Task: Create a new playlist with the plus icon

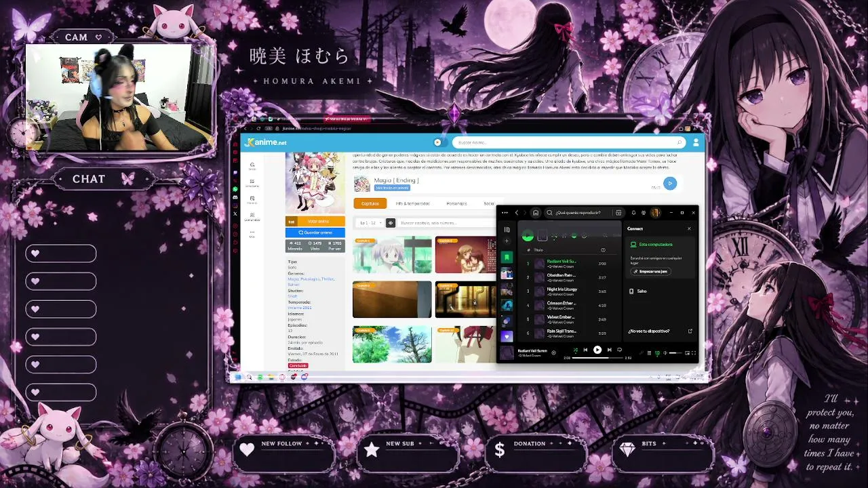Action: point(507,241)
